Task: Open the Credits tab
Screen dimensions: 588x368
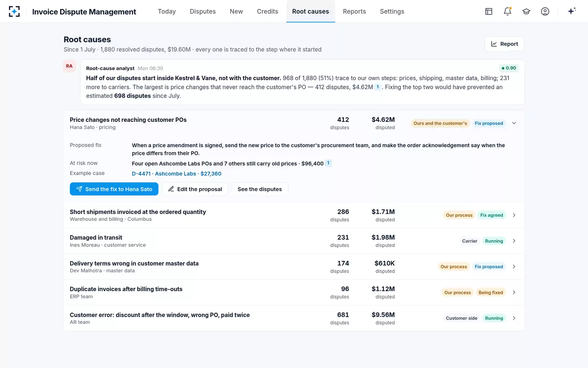Action: 267,11
